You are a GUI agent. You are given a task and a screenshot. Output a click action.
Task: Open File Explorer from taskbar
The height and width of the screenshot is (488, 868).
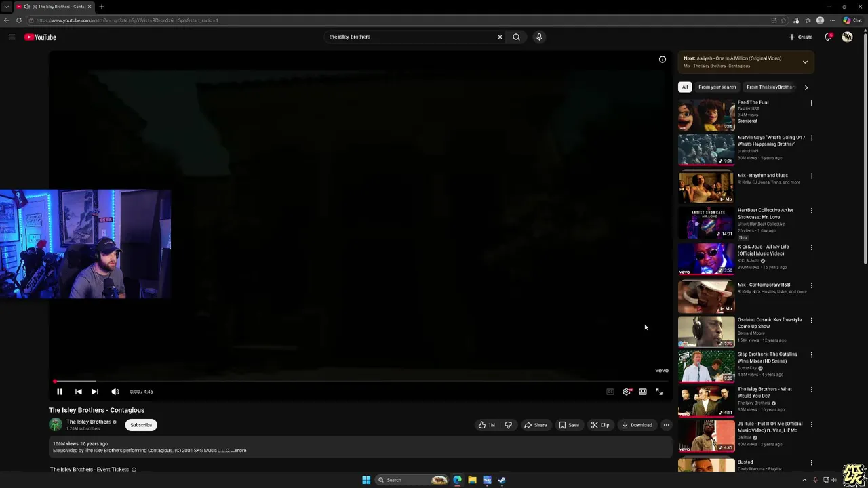coord(472,480)
